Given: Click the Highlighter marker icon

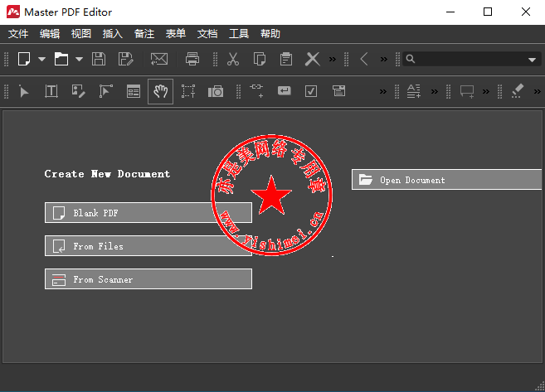Looking at the screenshot, I should (x=517, y=91).
